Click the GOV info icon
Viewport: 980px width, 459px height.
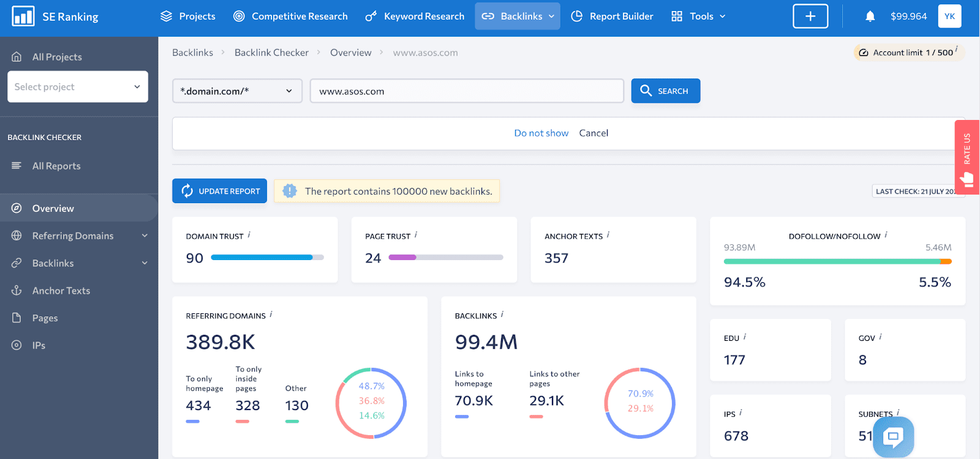(880, 337)
